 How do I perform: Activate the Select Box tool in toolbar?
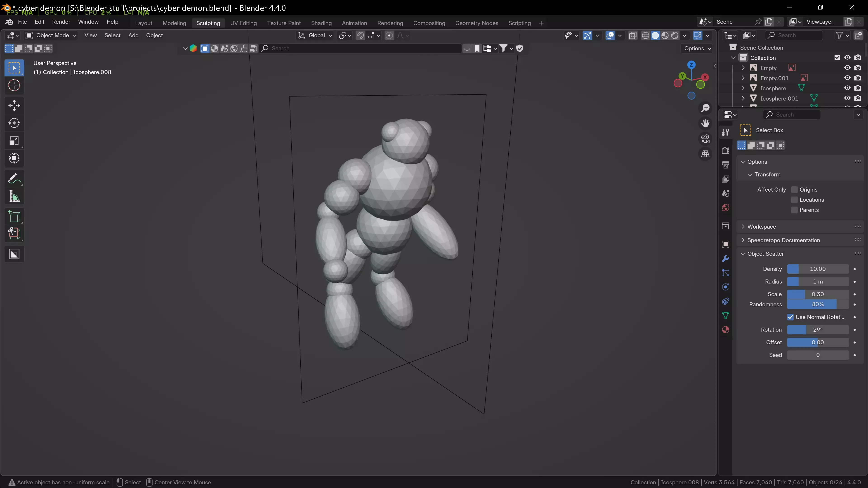click(x=14, y=68)
